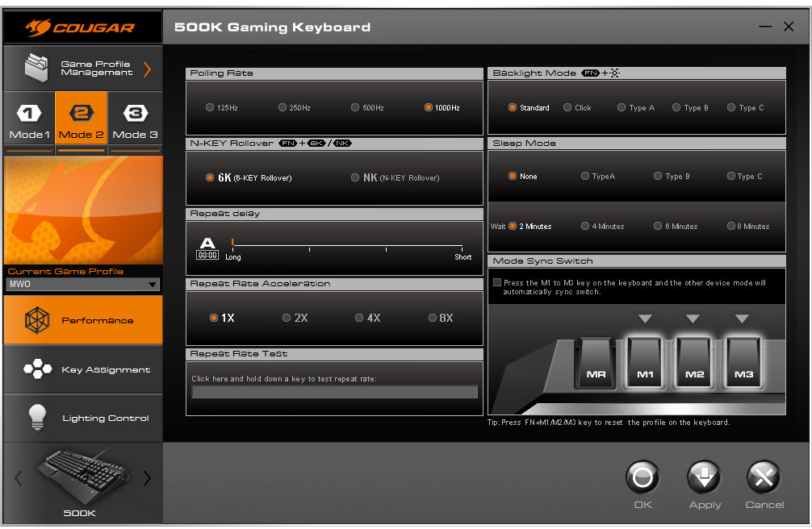Click the OK circle icon
Image resolution: width=812 pixels, height=529 pixels.
tap(642, 478)
